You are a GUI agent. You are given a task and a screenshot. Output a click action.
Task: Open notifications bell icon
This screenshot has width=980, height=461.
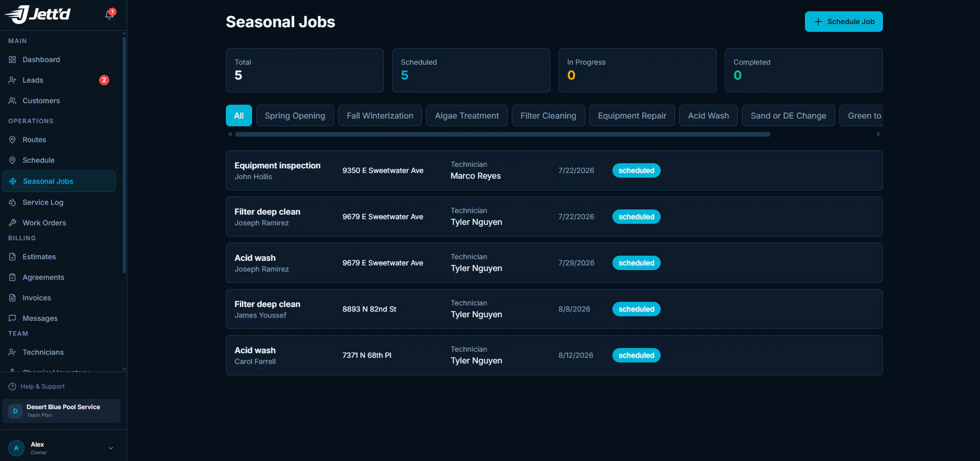pos(109,14)
